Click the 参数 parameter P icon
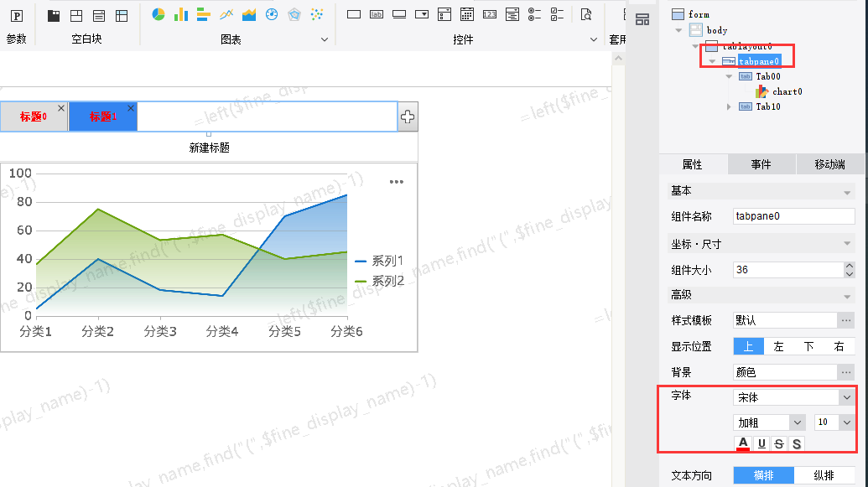 tap(17, 15)
